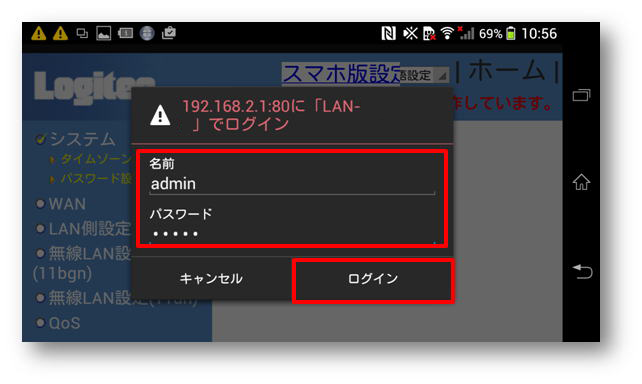Tap the first warning triangle in status bar
This screenshot has width=642, height=384.
click(x=38, y=33)
